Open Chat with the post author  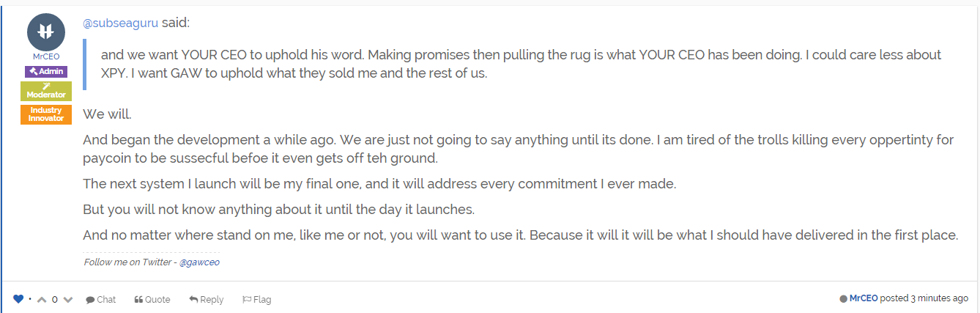pos(100,299)
